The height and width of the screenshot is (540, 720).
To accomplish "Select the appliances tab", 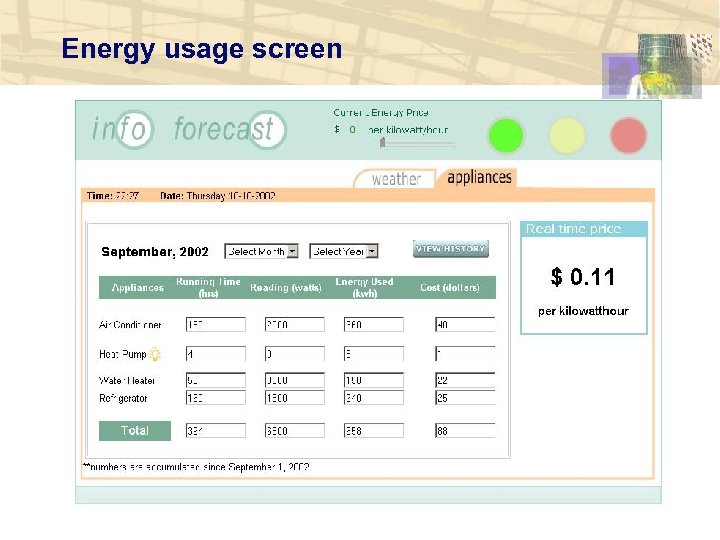I will [x=478, y=178].
